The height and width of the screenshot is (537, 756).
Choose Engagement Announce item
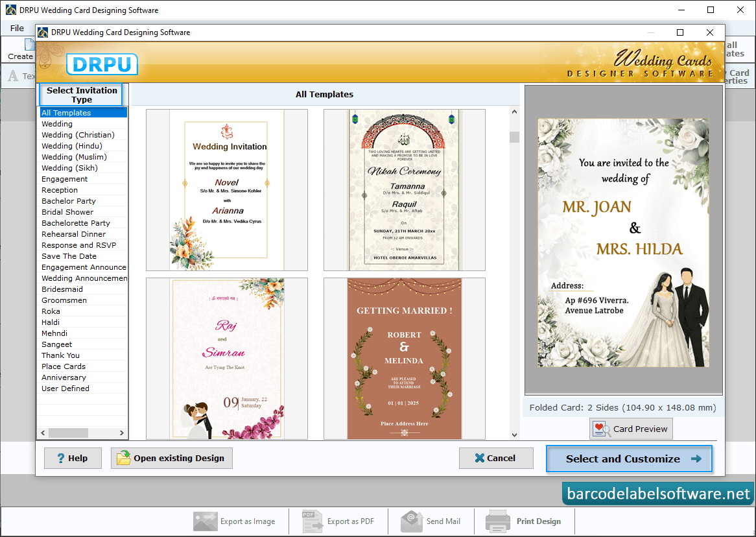pos(83,267)
